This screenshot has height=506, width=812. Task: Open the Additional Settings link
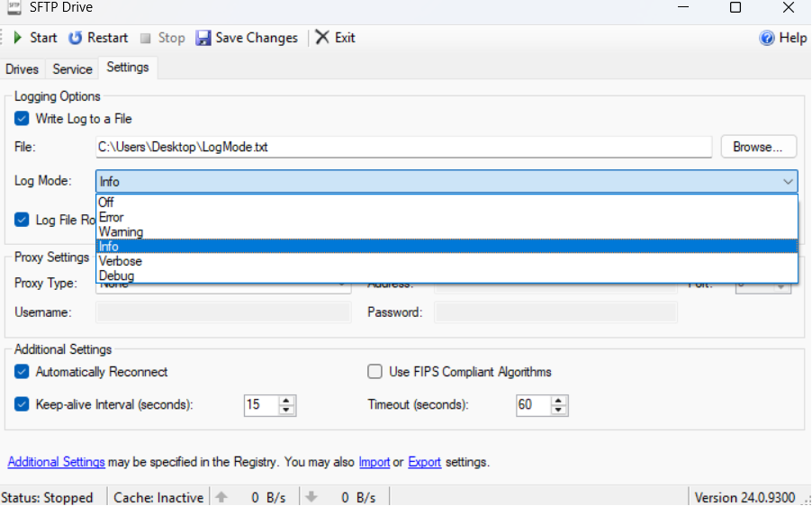point(57,462)
